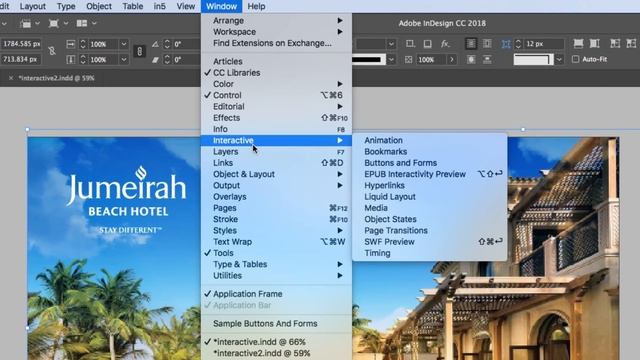Click Fit Content to Frame icon

point(615,43)
